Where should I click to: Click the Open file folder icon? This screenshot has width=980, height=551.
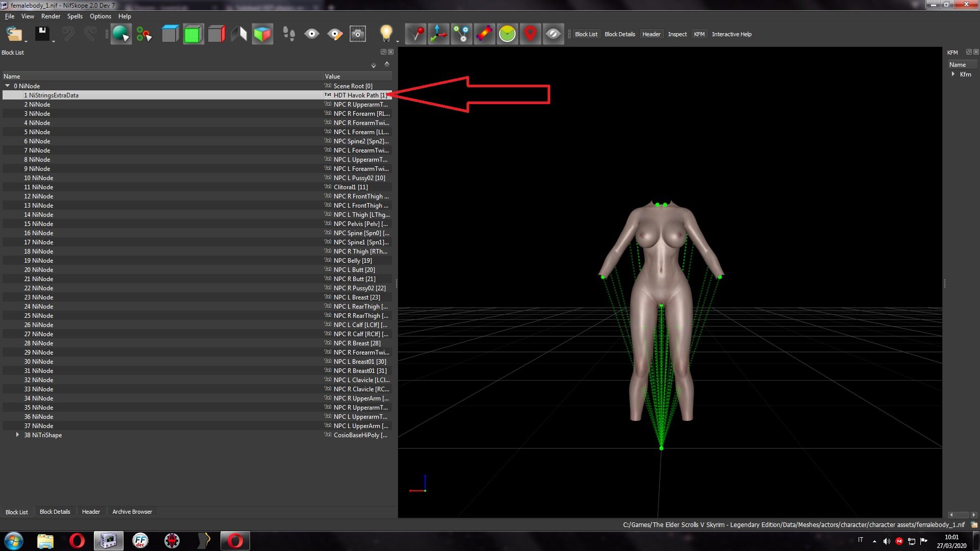pos(14,34)
